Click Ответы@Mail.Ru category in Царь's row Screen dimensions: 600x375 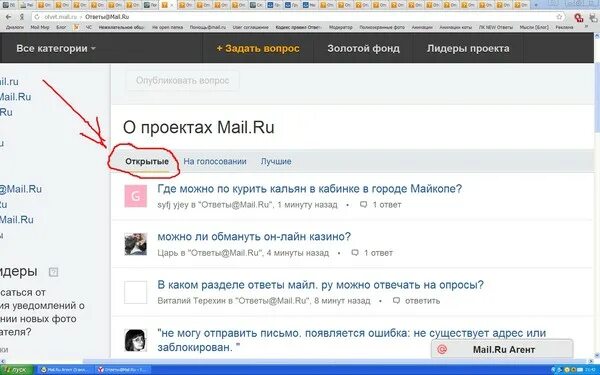point(225,253)
